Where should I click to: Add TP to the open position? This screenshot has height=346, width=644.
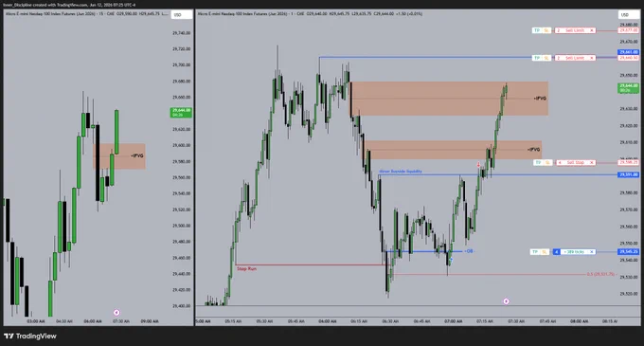click(x=534, y=252)
